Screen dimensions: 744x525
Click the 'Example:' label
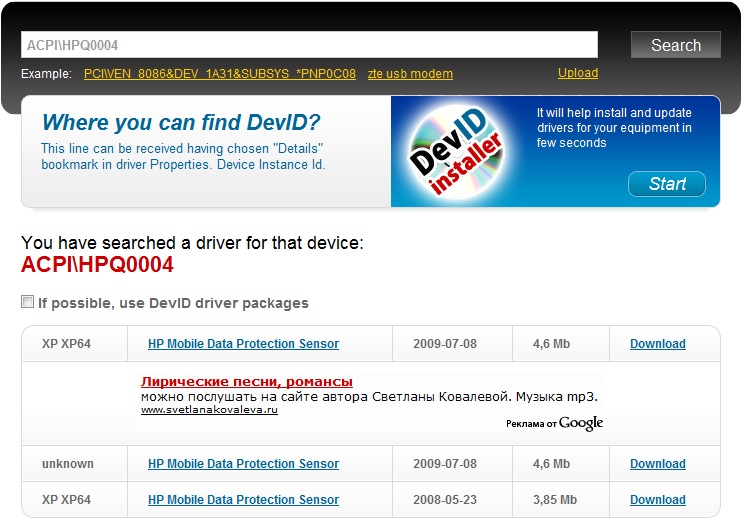[x=46, y=74]
